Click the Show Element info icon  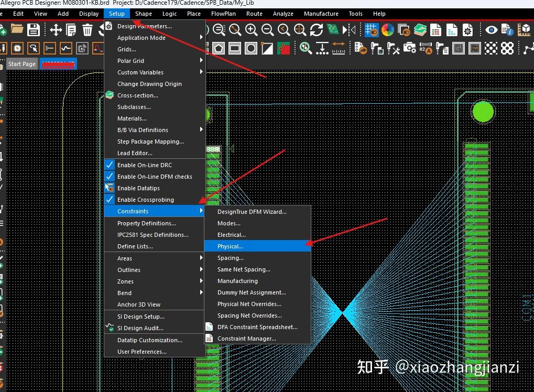507,30
